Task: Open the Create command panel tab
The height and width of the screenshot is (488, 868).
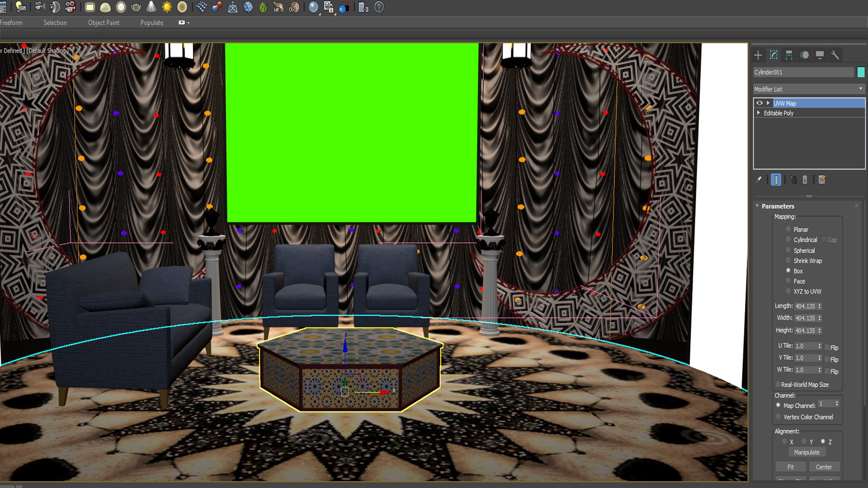Action: pos(758,55)
